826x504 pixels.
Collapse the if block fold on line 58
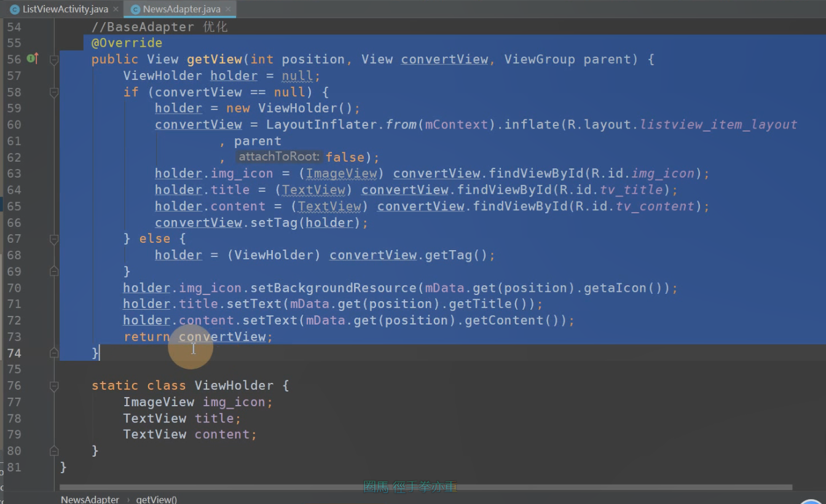(x=54, y=92)
